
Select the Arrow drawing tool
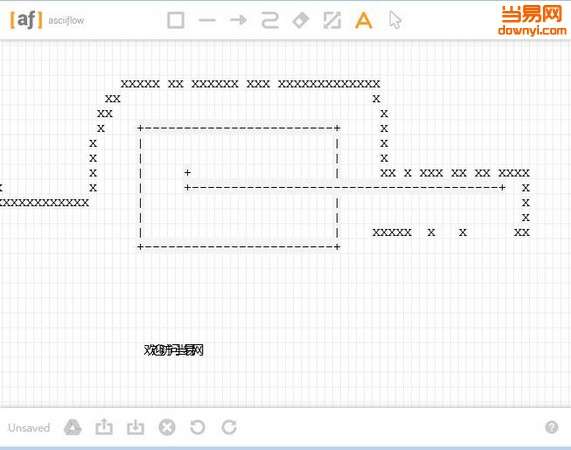click(239, 20)
